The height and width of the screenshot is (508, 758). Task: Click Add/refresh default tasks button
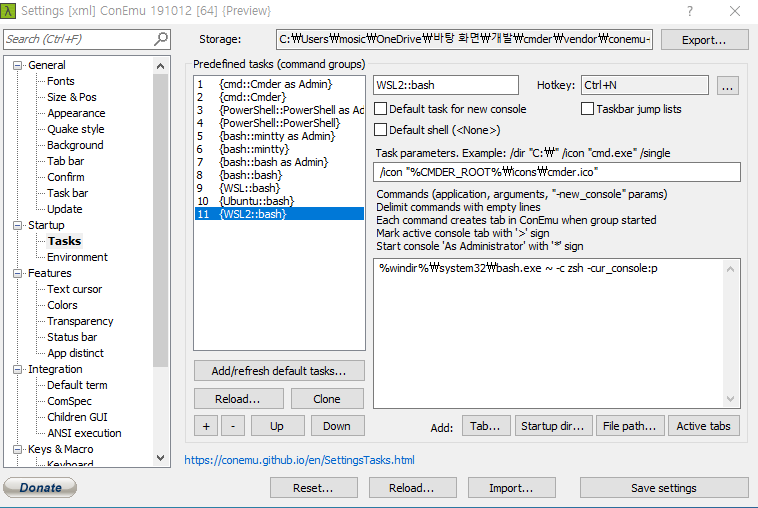coord(279,371)
